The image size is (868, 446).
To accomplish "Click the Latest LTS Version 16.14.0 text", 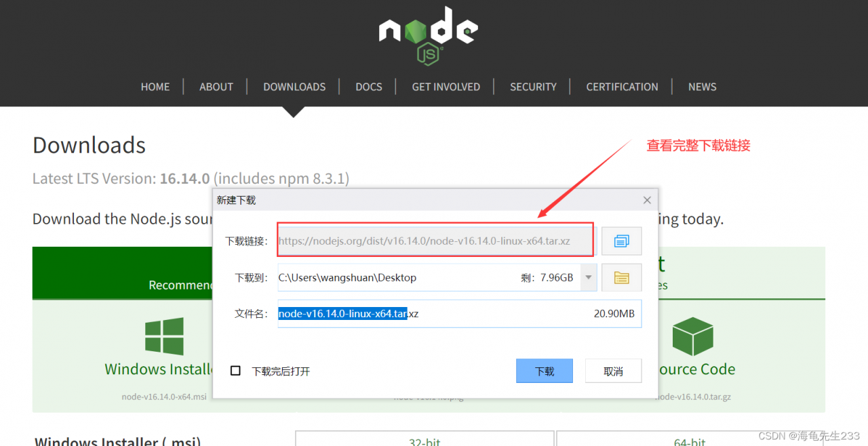I will (191, 179).
